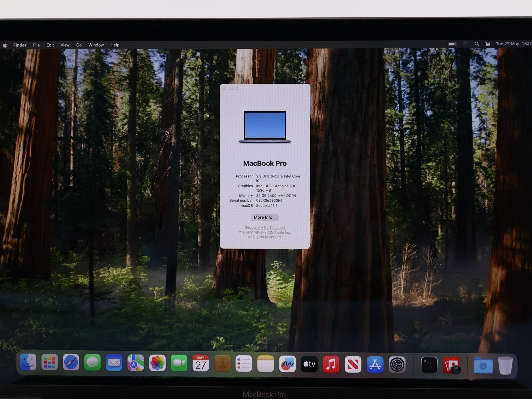Open Photo Booth in the Dock
The height and width of the screenshot is (399, 532).
click(x=452, y=365)
